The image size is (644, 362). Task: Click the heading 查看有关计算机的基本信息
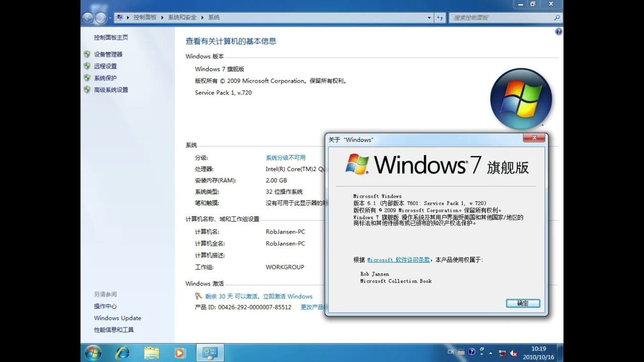click(231, 41)
